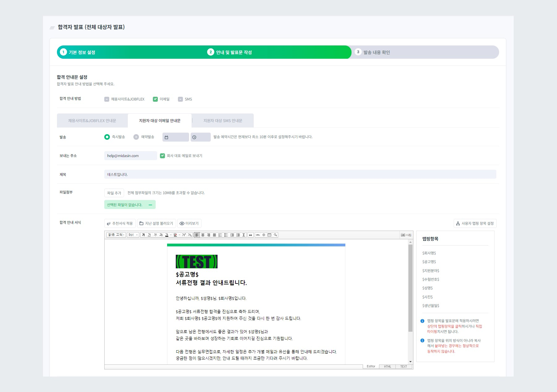Apply bold formatting in the editor

tap(143, 235)
